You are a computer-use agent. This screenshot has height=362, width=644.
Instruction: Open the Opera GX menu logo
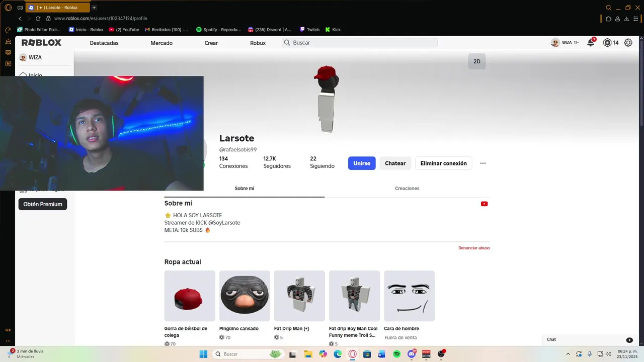pos(8,8)
